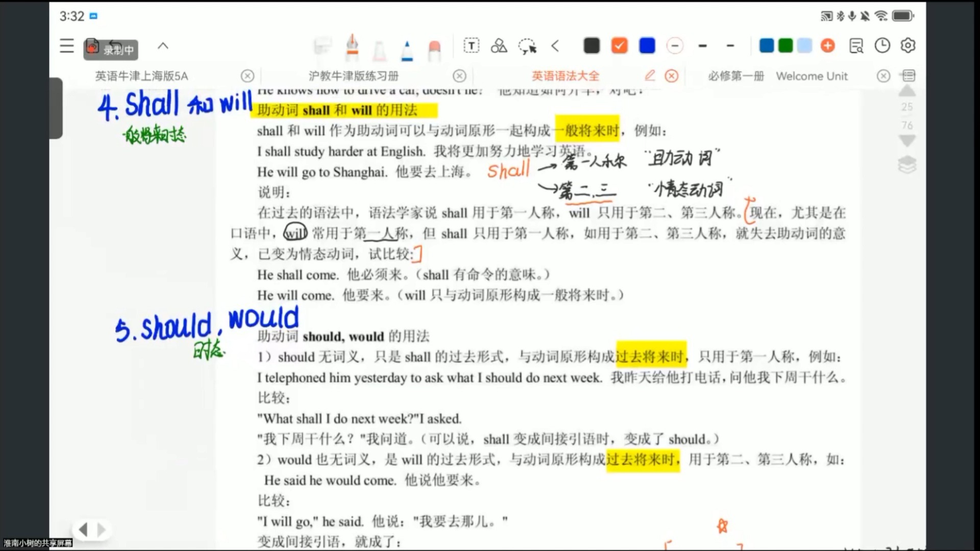Pick the black pen color
The width and height of the screenshot is (980, 551).
pos(592,46)
